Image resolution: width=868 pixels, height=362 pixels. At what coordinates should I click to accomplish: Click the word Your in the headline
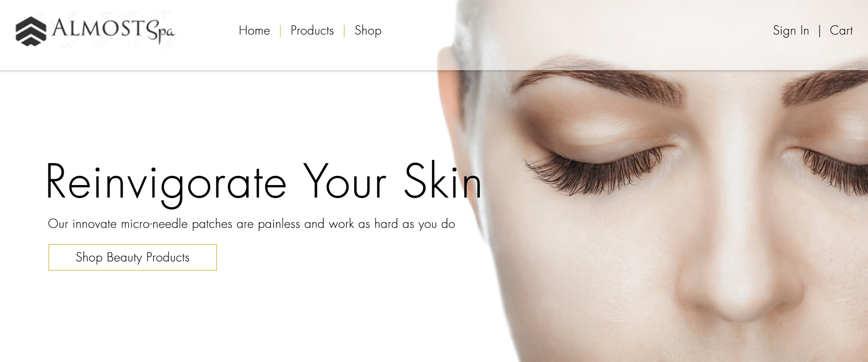pos(344,181)
